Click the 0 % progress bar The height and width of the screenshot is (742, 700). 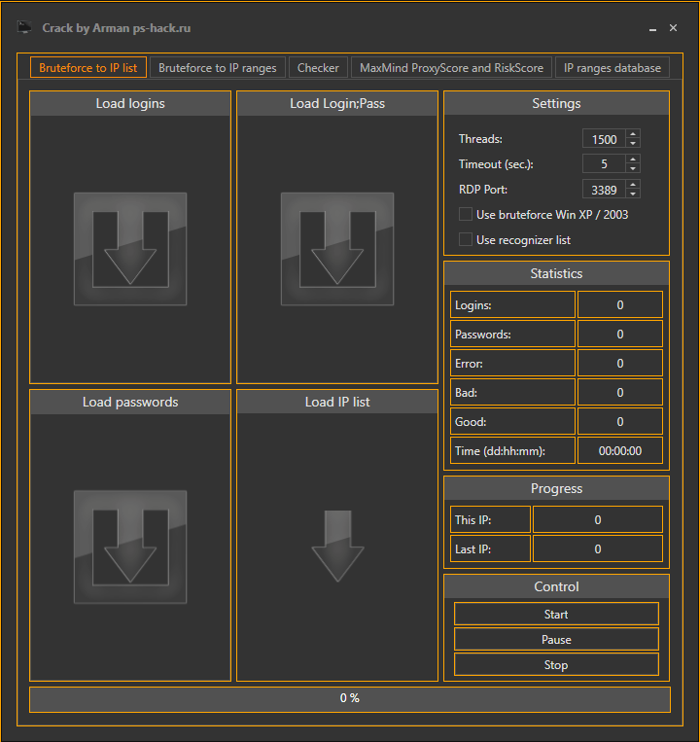pyautogui.click(x=349, y=698)
